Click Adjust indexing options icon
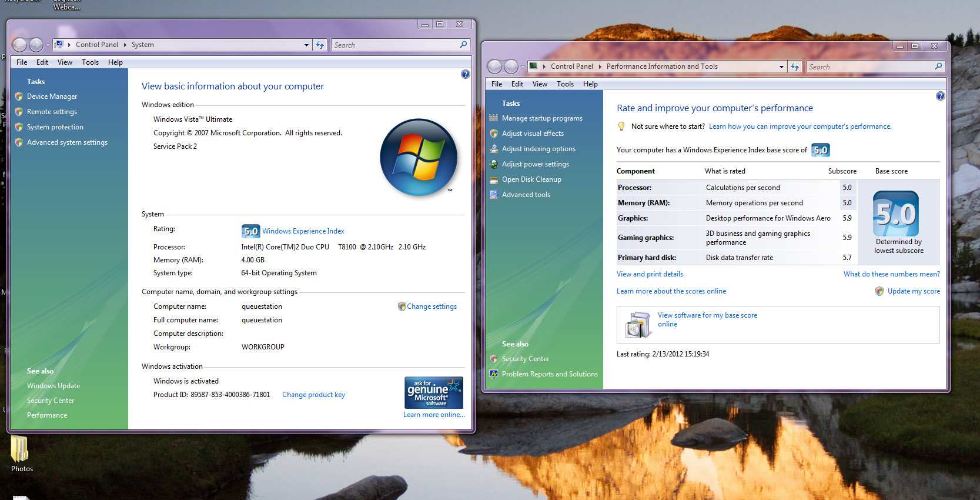 [x=494, y=149]
